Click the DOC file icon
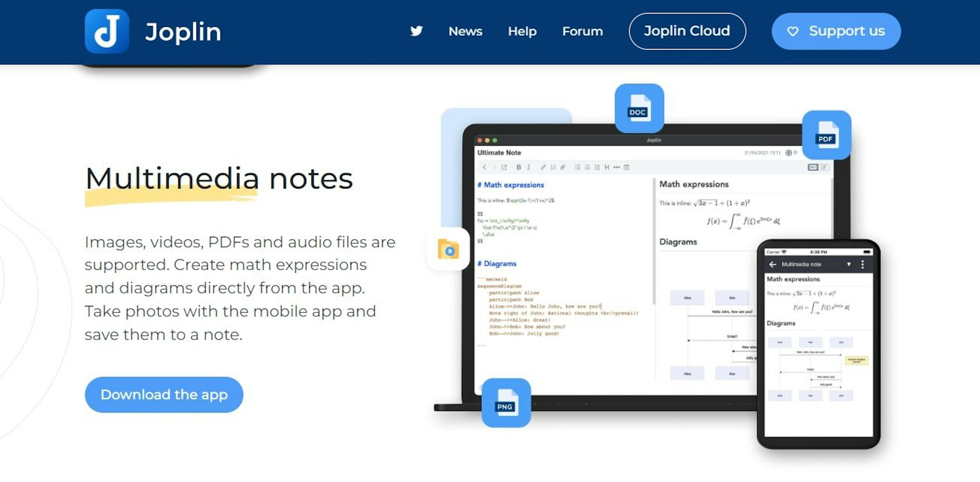Viewport: 980px width, 482px height. (x=640, y=109)
